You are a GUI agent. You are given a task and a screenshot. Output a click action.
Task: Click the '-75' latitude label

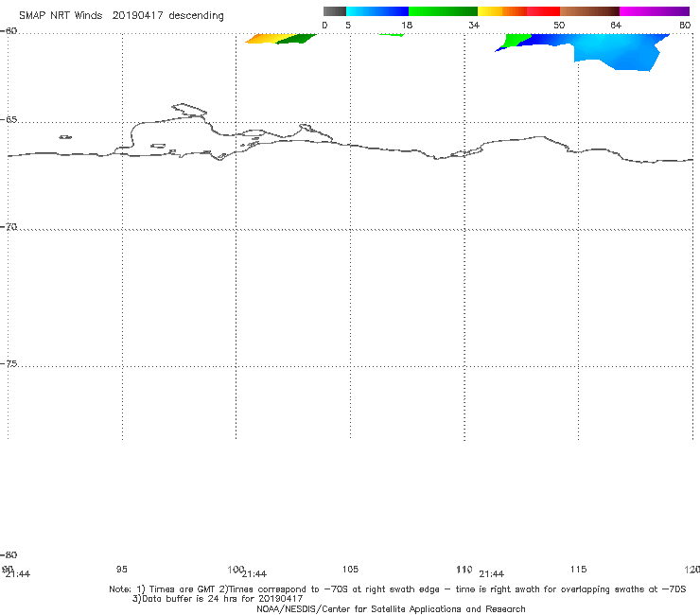coord(9,363)
